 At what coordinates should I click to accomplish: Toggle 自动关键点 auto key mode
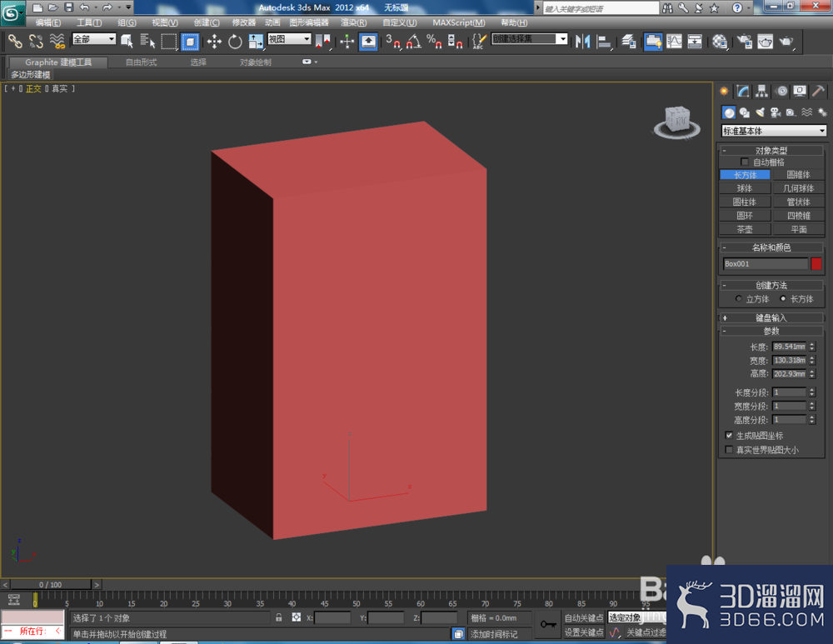[x=584, y=617]
